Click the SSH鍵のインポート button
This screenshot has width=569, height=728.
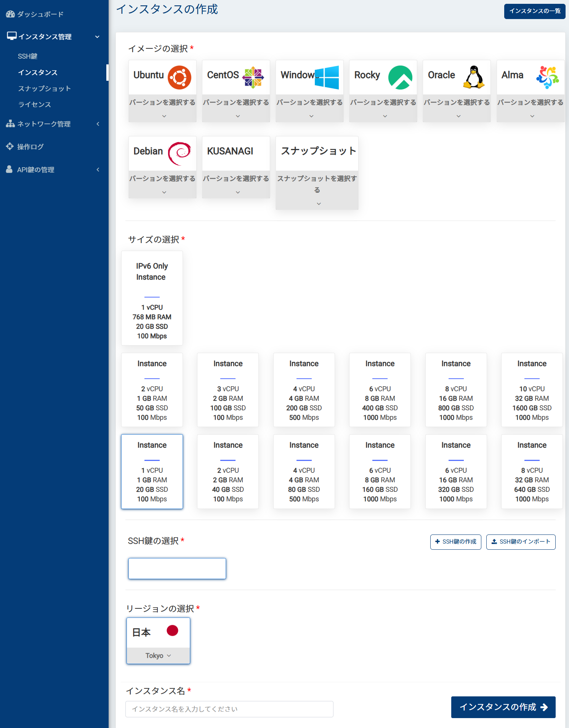tap(521, 542)
